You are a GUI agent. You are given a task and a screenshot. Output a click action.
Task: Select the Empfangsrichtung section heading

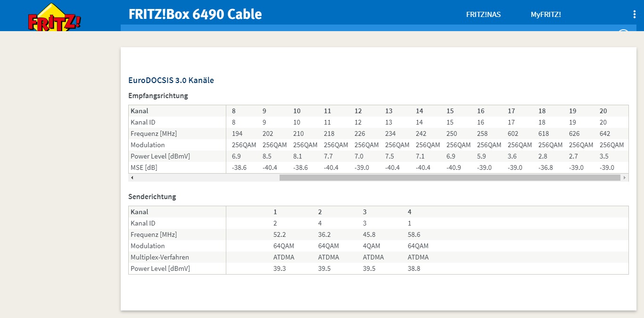click(x=158, y=96)
